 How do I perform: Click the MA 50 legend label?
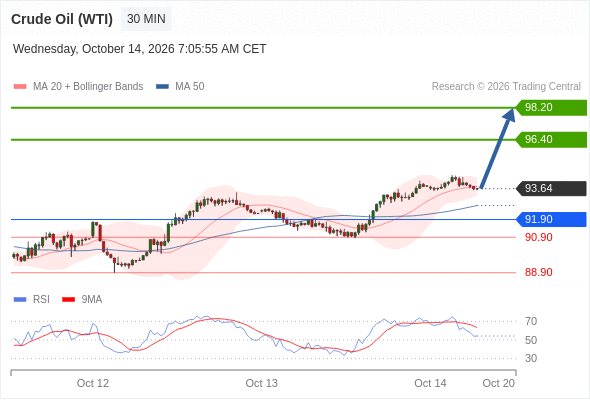190,87
